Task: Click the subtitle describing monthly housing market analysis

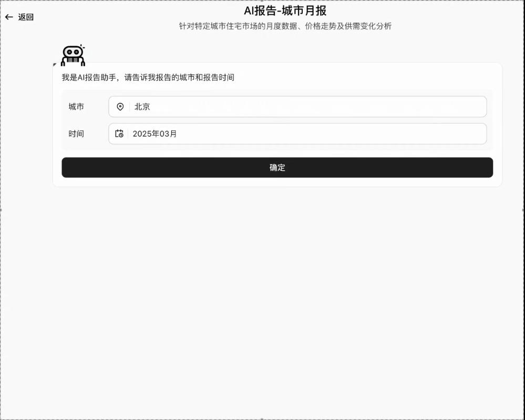Action: 286,26
